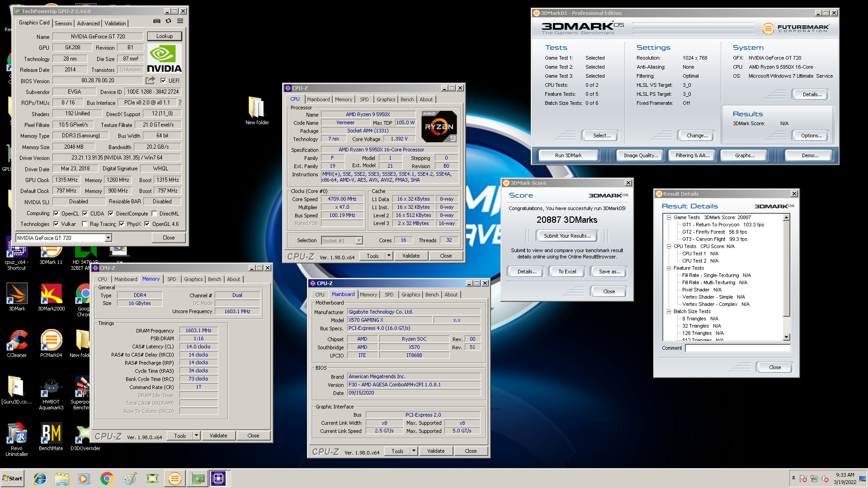868x488 pixels.
Task: Click the Bus Interface question mark icon
Action: (180, 103)
